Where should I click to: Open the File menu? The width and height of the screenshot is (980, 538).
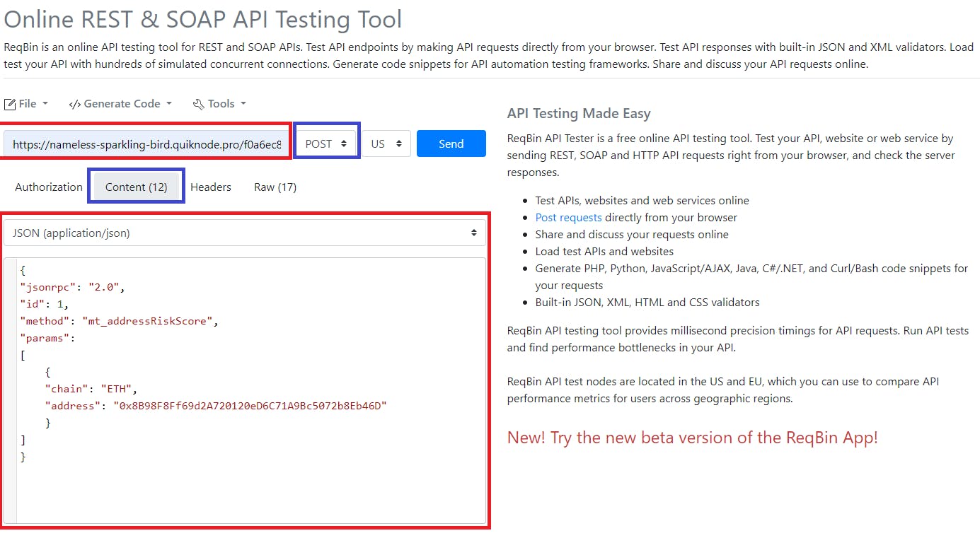[x=26, y=104]
